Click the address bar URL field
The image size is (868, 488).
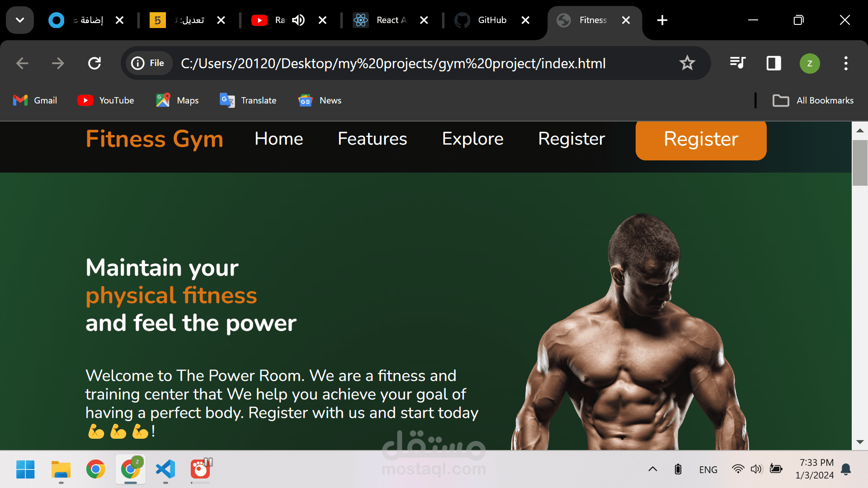tap(393, 63)
